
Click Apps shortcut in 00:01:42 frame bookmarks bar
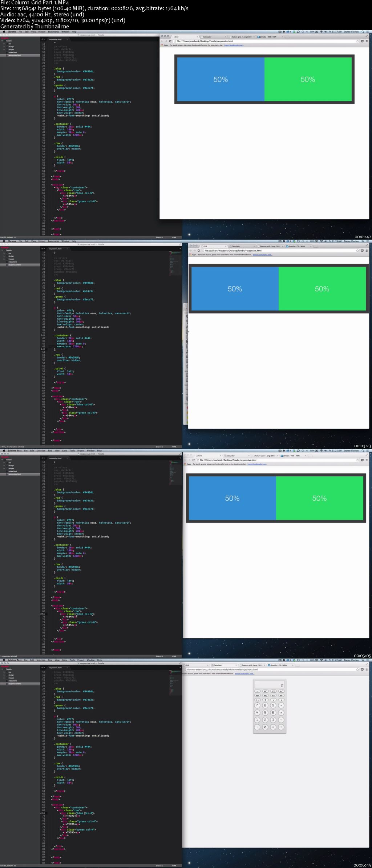click(165, 45)
